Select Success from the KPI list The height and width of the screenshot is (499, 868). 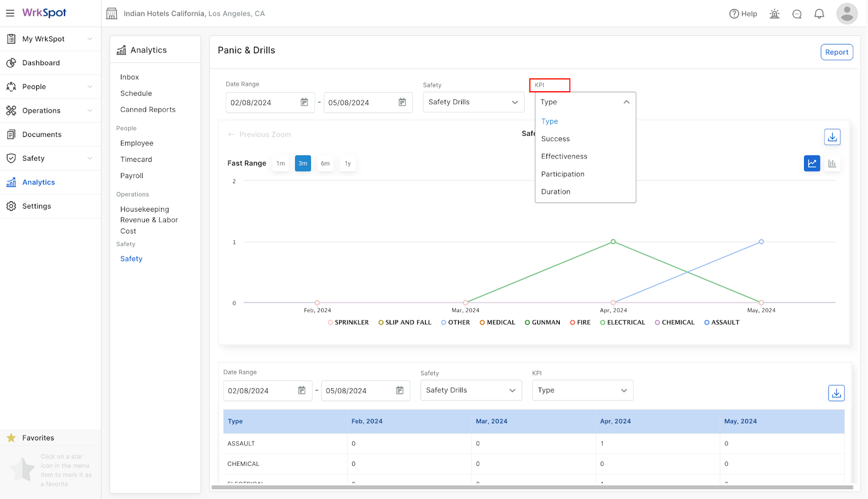click(x=585, y=139)
